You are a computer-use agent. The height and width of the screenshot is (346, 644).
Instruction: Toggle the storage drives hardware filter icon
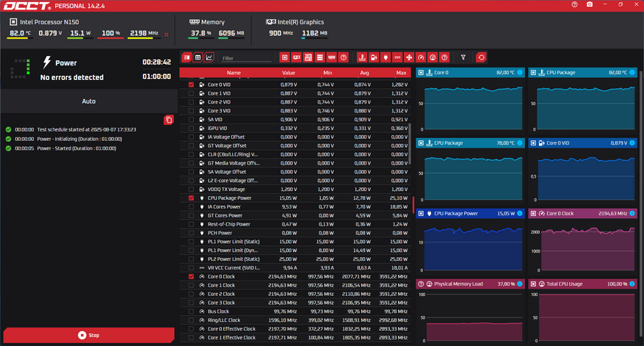pos(320,57)
